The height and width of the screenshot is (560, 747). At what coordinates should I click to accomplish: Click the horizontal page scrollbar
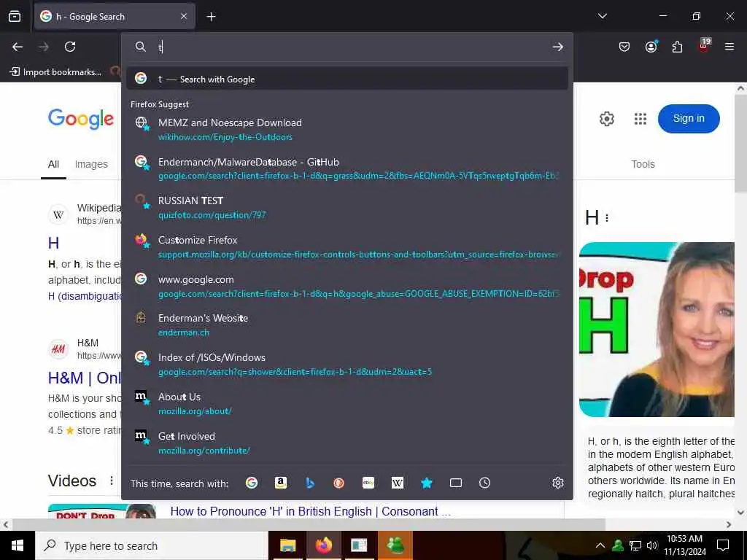tap(309, 524)
